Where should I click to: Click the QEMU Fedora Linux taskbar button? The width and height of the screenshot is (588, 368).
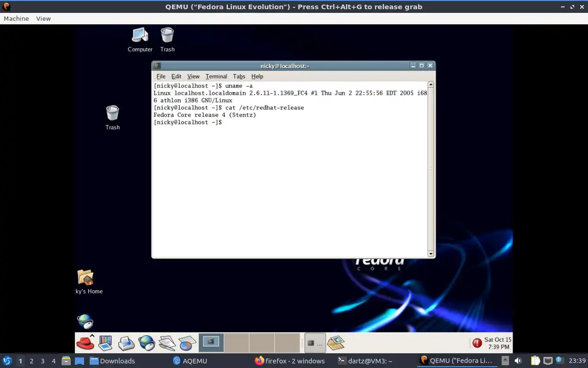[x=456, y=361]
